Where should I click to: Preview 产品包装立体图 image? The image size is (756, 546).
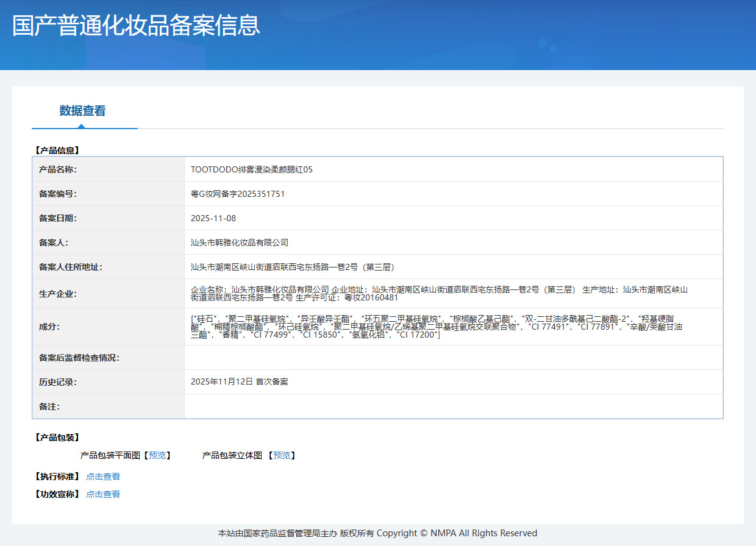(x=282, y=455)
